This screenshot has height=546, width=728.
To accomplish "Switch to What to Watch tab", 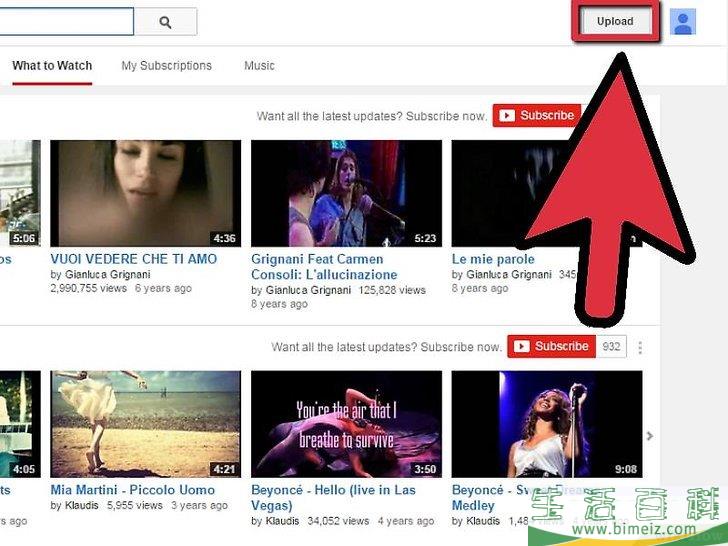I will tap(52, 65).
